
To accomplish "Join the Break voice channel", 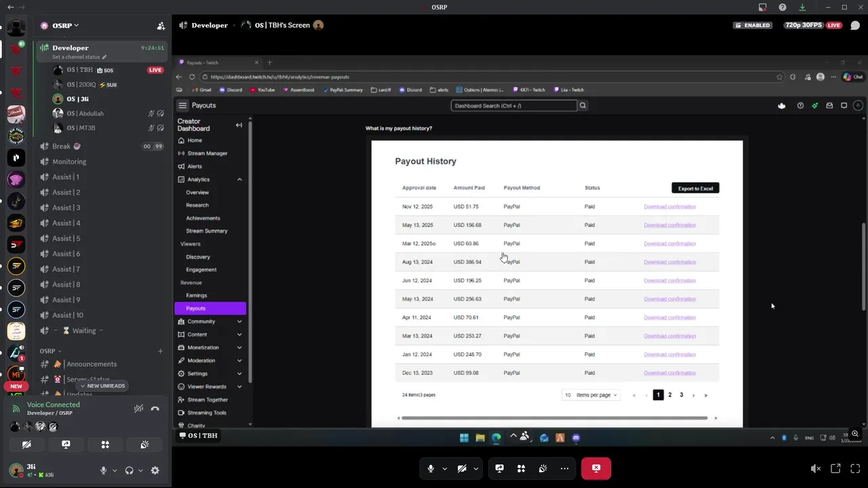I will click(102, 146).
